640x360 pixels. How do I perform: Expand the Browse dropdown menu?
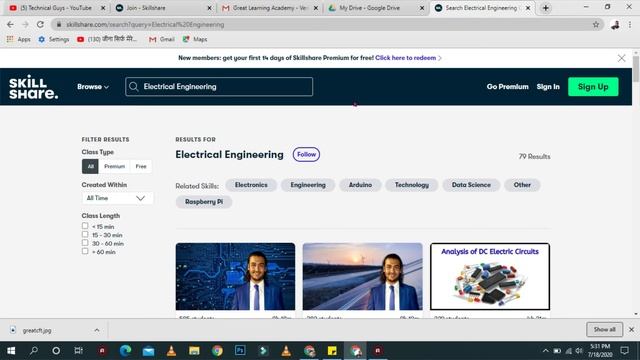93,87
